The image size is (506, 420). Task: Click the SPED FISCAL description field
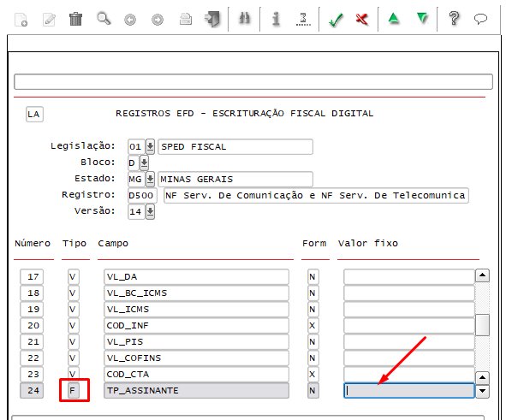coord(235,146)
